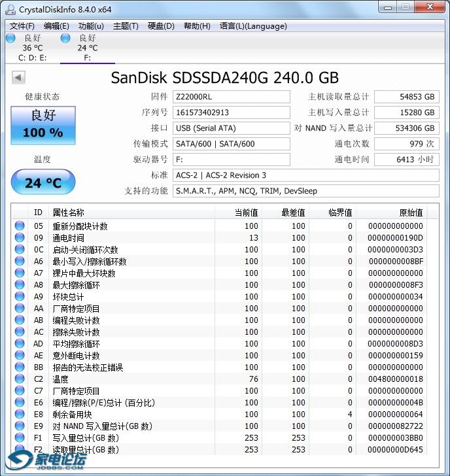
Task: Click the firmware field Z22000RL
Action: point(232,97)
